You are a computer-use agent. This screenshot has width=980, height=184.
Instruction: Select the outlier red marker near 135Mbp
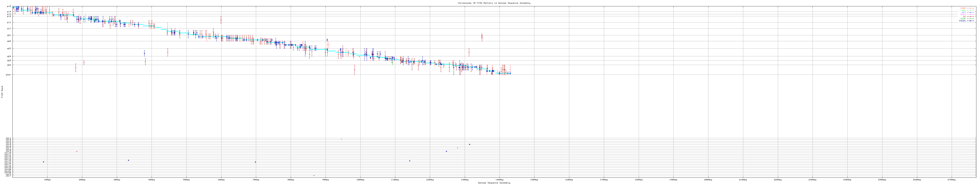point(482,37)
